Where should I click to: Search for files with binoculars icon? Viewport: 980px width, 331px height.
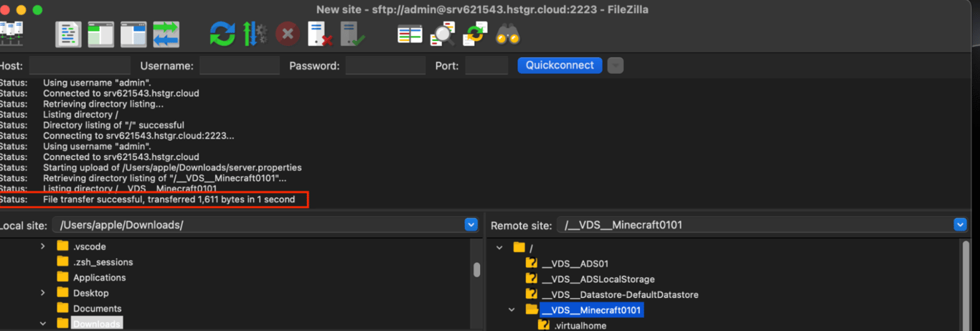[x=508, y=34]
